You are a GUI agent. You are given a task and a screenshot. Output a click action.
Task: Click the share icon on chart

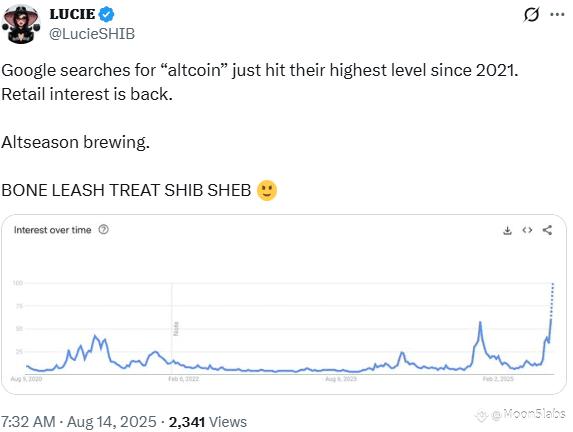pyautogui.click(x=547, y=230)
